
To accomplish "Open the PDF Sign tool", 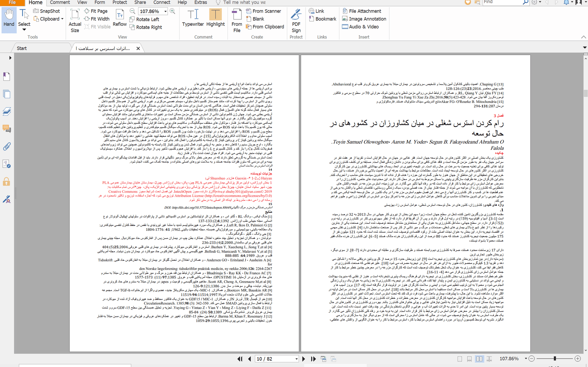I will pos(296,21).
